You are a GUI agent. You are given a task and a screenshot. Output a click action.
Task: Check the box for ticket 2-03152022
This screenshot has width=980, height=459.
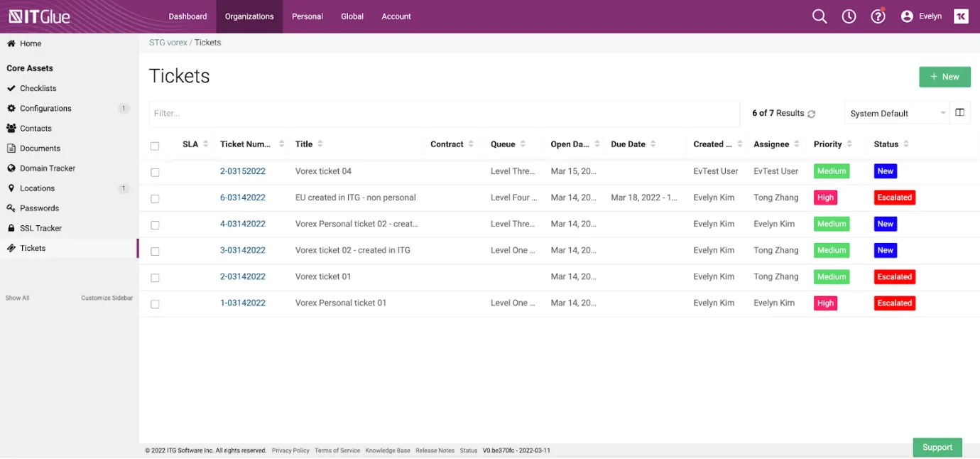coord(155,172)
